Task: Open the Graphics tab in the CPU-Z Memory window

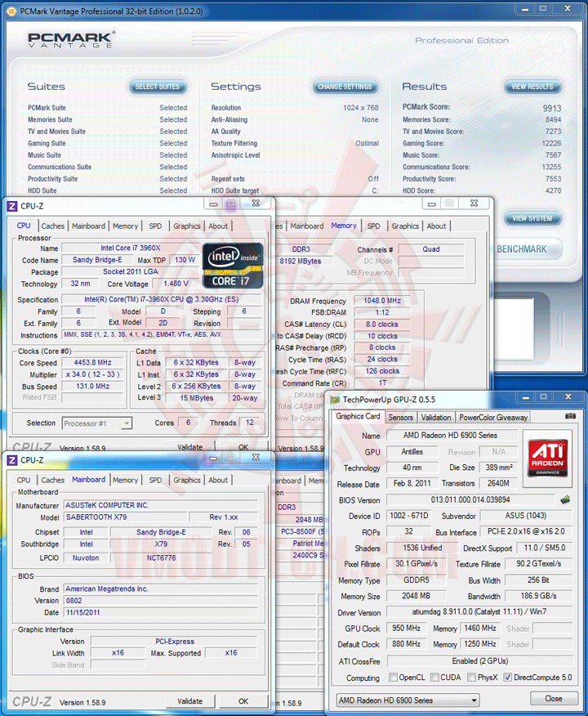Action: point(404,226)
